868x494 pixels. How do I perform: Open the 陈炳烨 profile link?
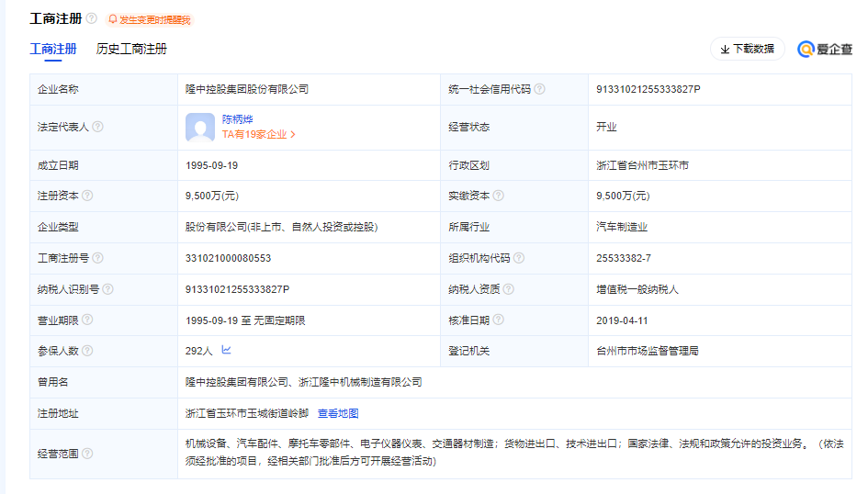coord(238,119)
